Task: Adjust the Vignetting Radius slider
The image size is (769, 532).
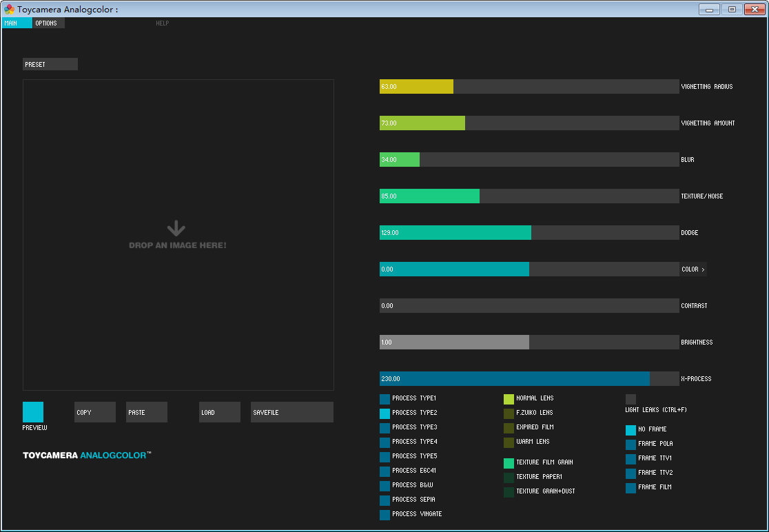Action: [529, 87]
